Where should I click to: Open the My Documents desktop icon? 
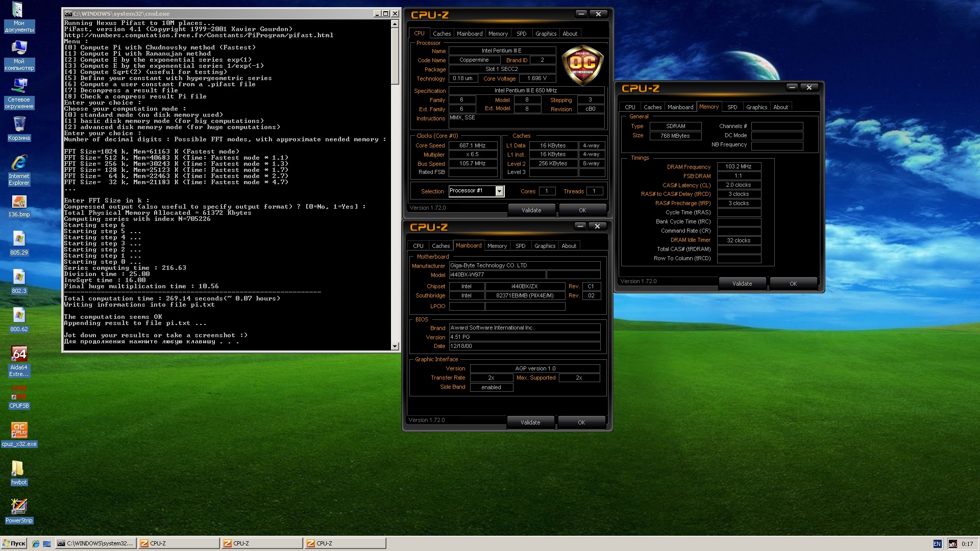pyautogui.click(x=19, y=17)
